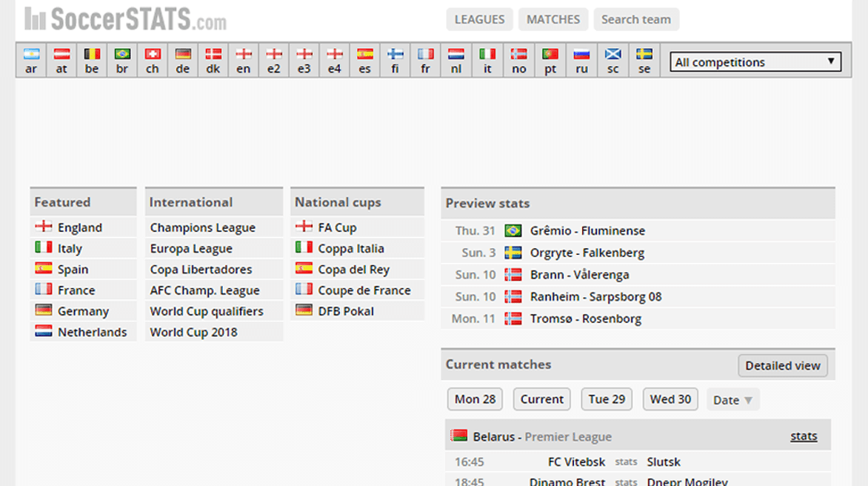Open the MATCHES menu
The image size is (868, 486).
click(x=553, y=19)
